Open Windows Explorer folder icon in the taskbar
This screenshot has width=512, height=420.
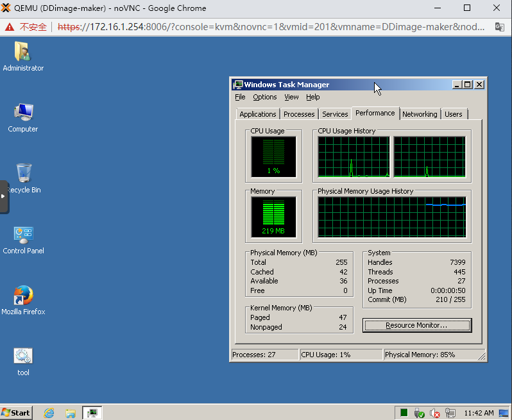point(70,413)
